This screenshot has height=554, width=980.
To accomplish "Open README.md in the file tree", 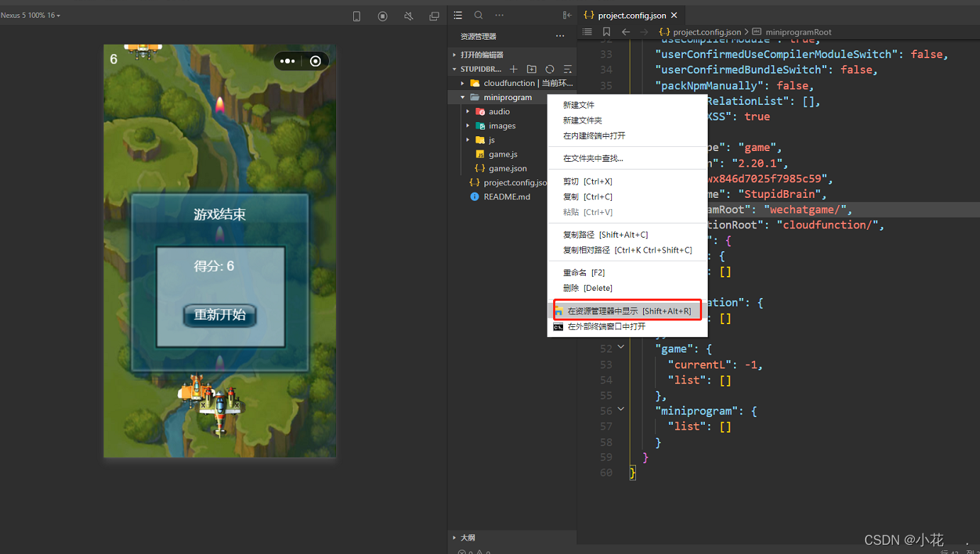I will coord(506,196).
